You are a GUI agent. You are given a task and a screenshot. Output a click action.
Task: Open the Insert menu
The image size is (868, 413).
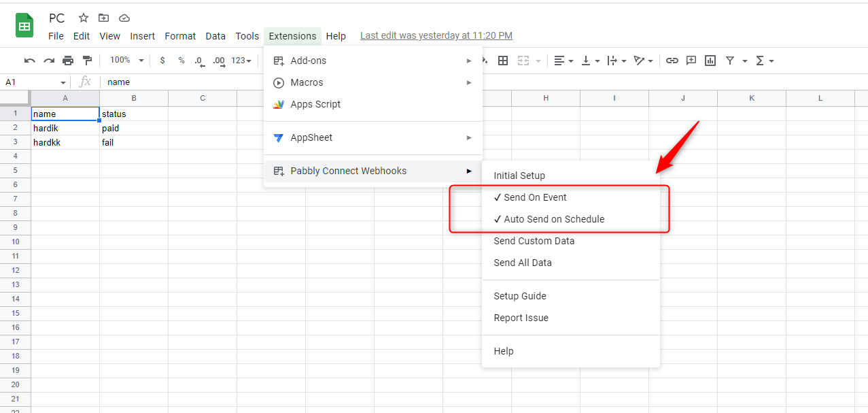click(x=143, y=36)
